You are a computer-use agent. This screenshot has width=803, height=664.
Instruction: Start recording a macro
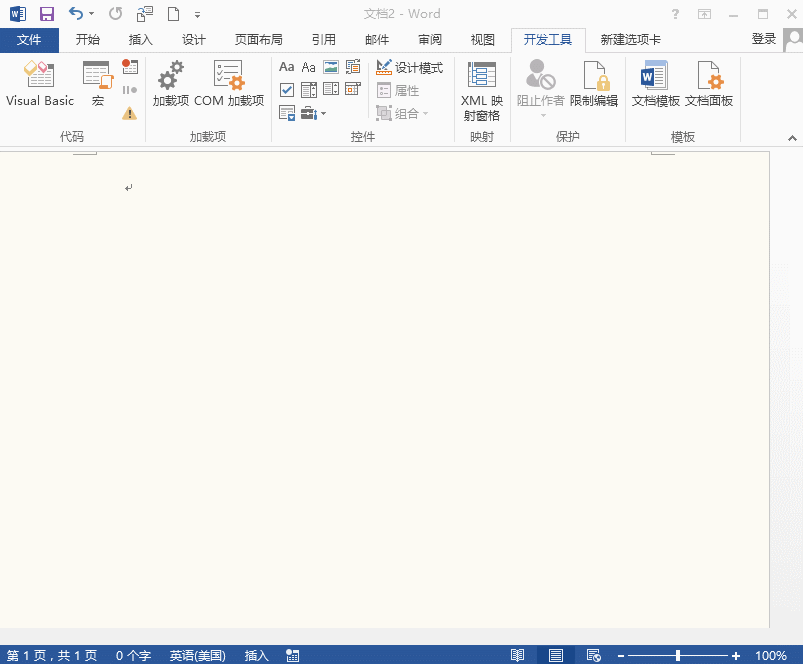[x=130, y=67]
